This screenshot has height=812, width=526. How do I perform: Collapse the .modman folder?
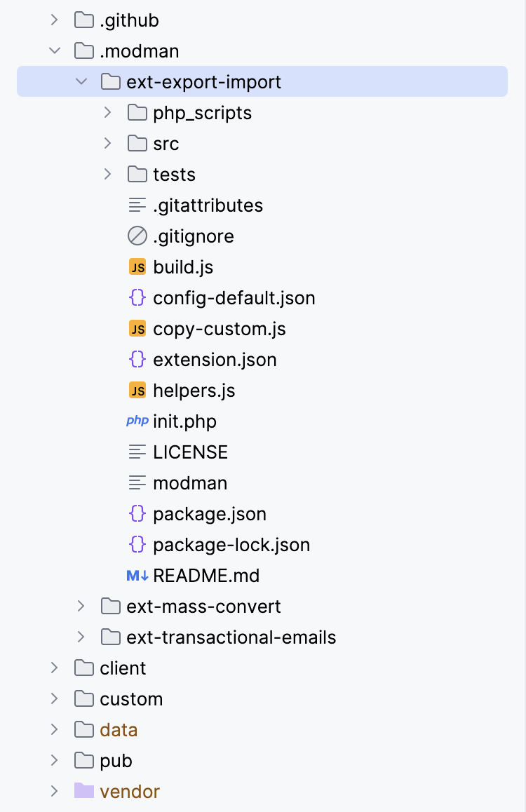(55, 51)
